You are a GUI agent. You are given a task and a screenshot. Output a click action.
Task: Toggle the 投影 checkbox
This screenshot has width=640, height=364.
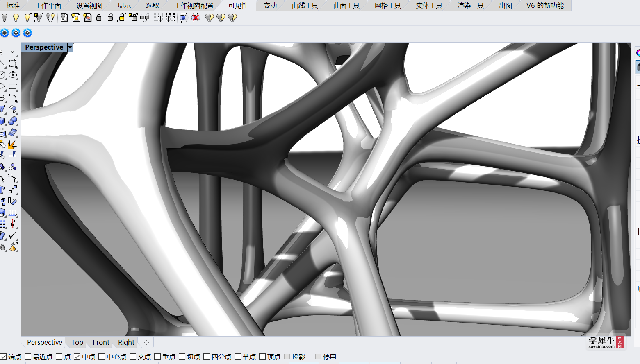click(287, 357)
